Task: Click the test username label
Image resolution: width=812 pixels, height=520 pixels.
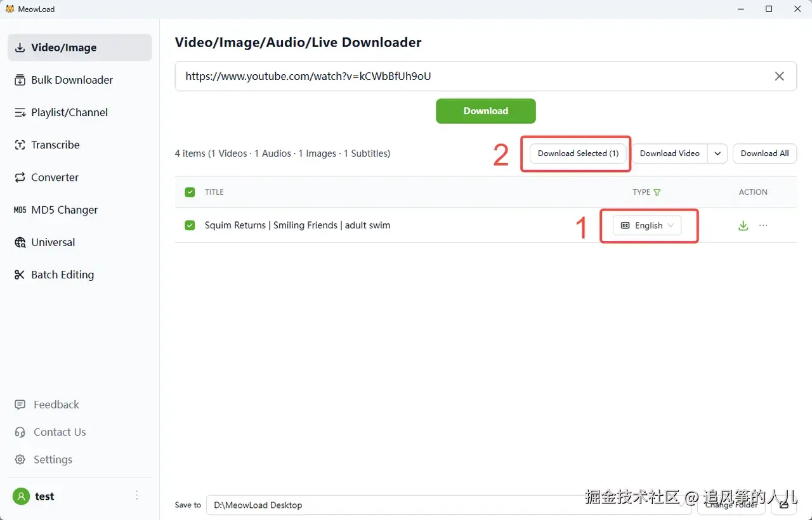Action: [44, 497]
